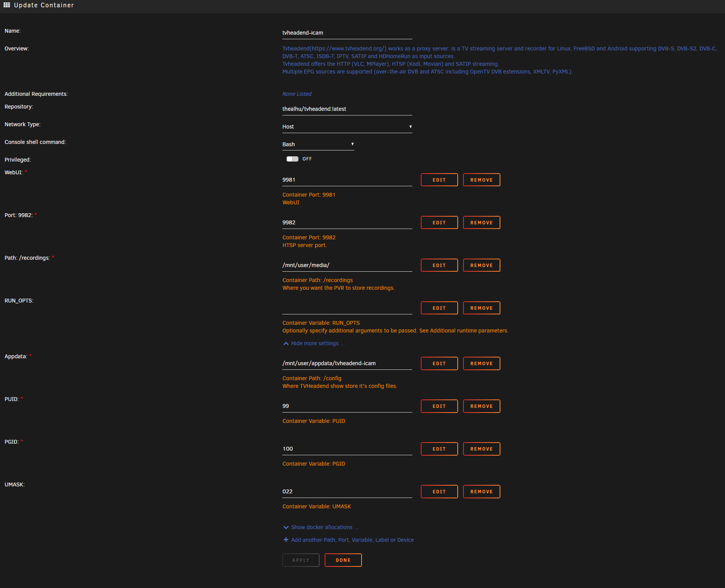Click the Name field tvheadend-icam
The width and height of the screenshot is (725, 588).
coord(347,33)
